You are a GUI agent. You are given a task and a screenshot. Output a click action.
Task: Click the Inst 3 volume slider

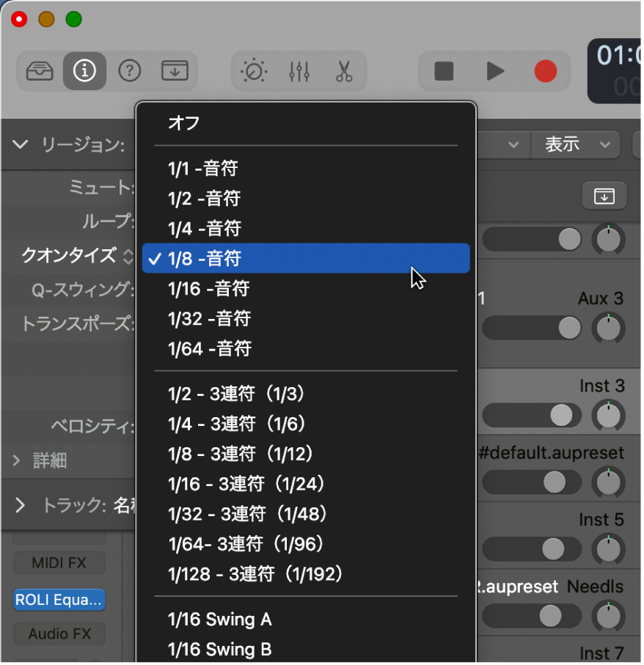(x=532, y=414)
